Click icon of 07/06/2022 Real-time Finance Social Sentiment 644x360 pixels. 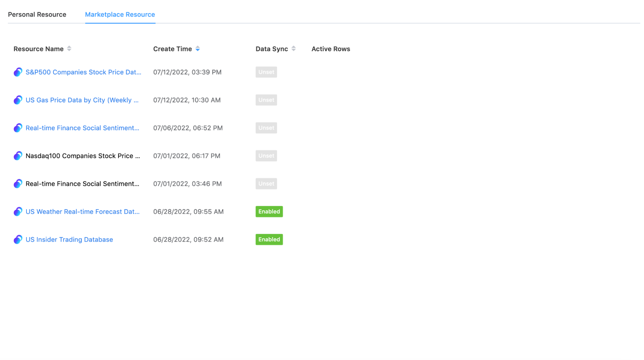[x=18, y=128]
